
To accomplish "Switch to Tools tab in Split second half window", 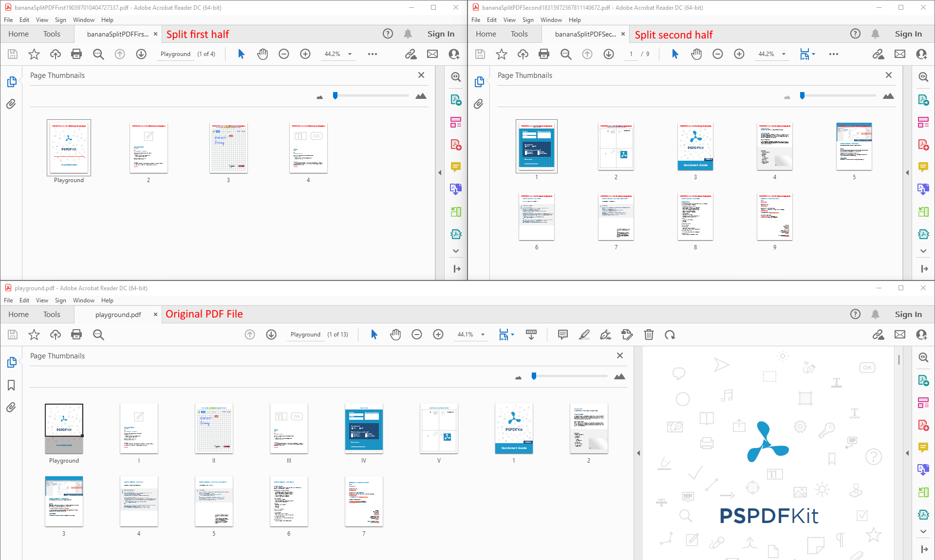I will coord(519,34).
